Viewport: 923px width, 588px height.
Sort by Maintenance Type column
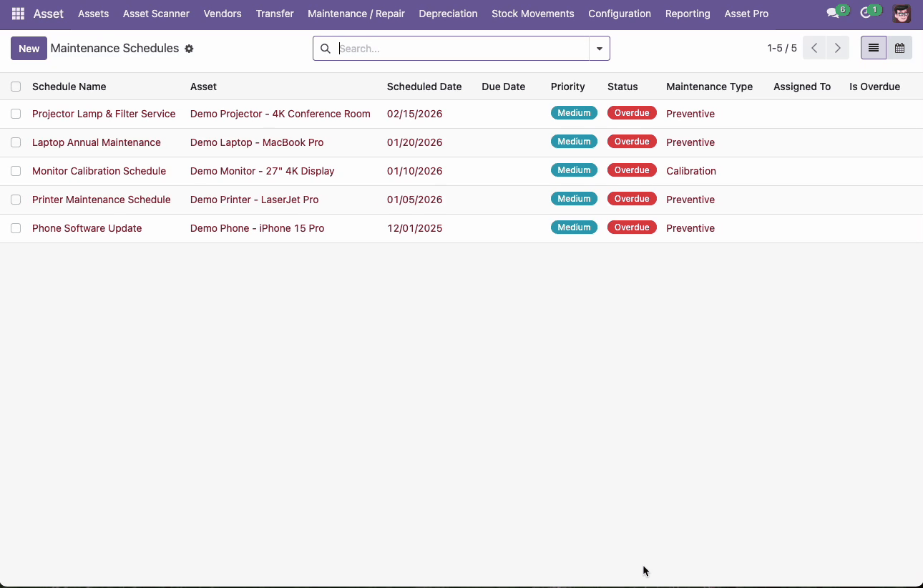[x=709, y=87]
